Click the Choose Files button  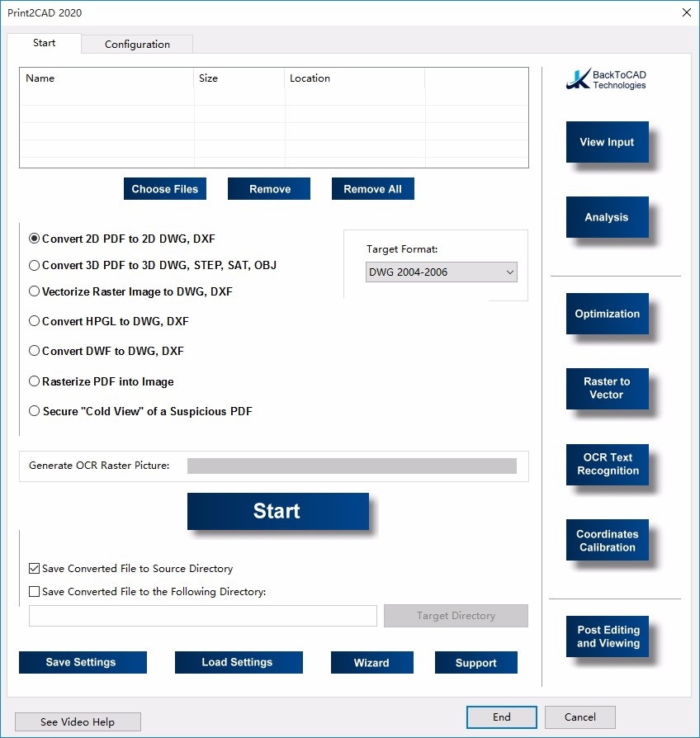tap(165, 189)
